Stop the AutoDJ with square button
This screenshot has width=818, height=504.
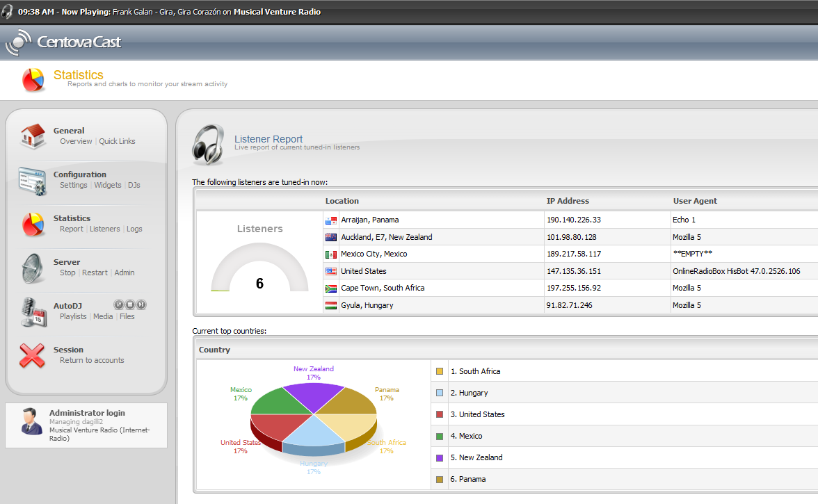click(130, 304)
